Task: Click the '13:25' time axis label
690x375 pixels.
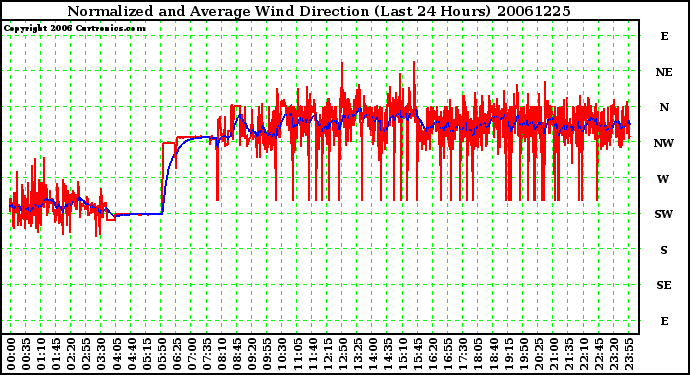Action: coord(357,354)
